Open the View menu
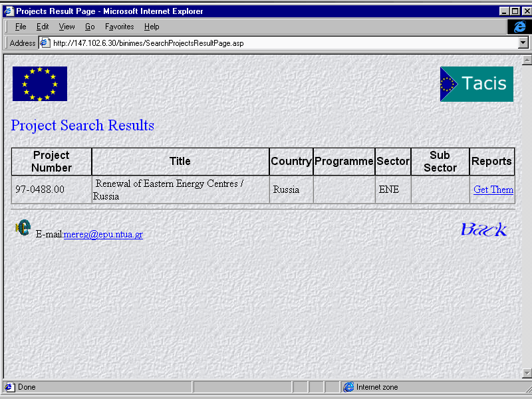This screenshot has height=399, width=532. click(x=66, y=27)
